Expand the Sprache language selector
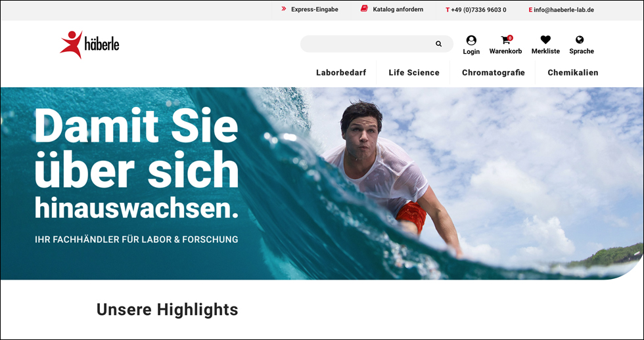The height and width of the screenshot is (340, 644). (582, 51)
